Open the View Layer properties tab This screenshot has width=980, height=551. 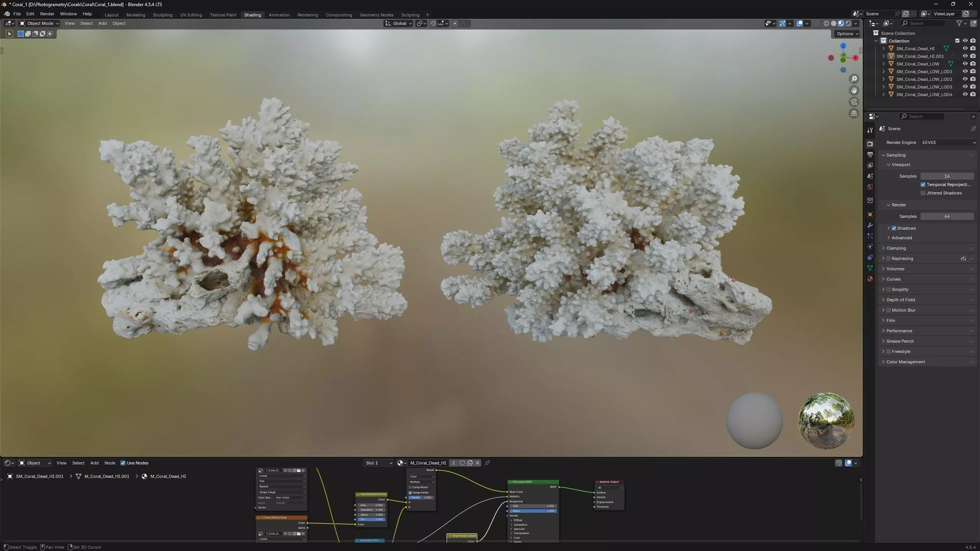(870, 165)
